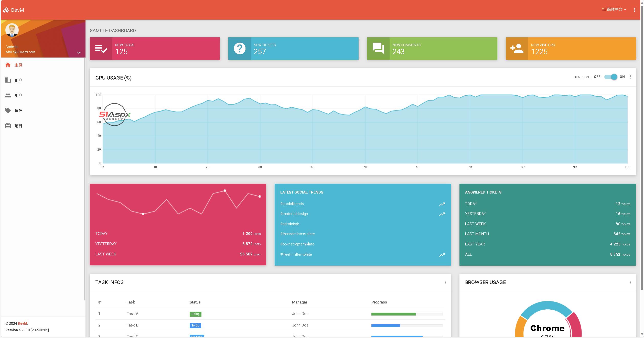Click the New Tickets question mark icon
Screen dimensions: 644x338
(240, 49)
